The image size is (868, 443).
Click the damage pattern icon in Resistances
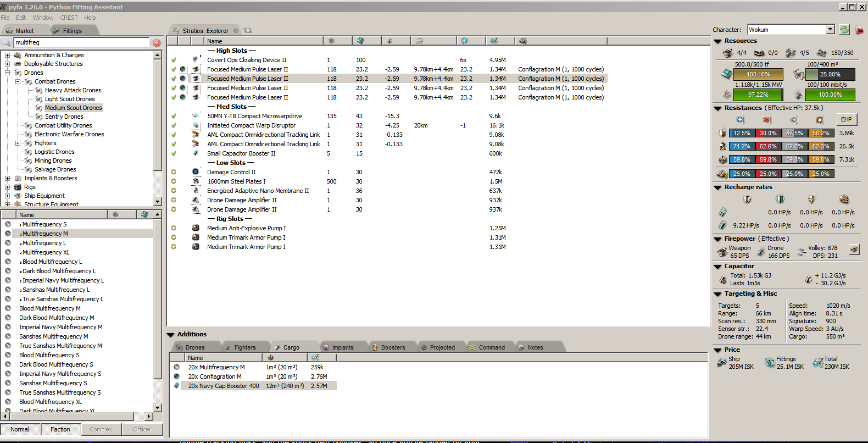pos(722,174)
